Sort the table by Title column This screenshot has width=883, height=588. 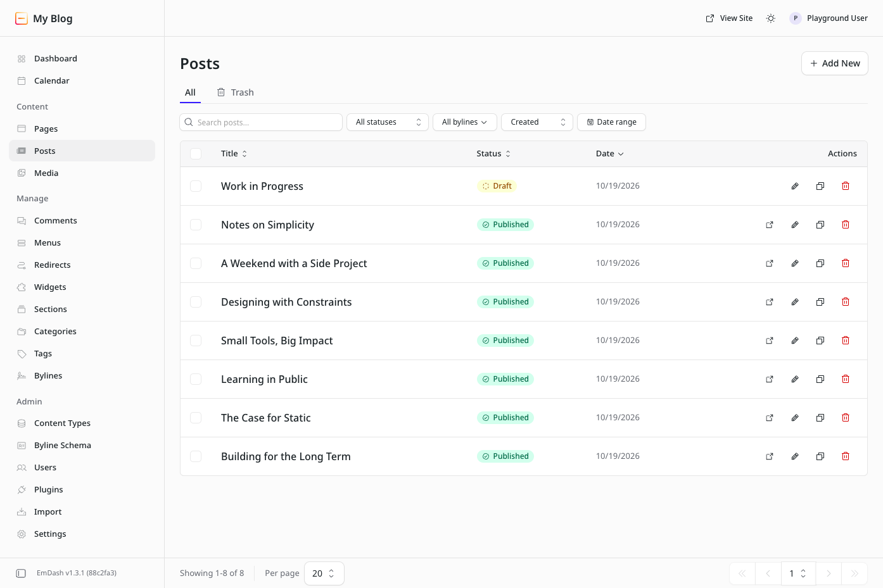[x=234, y=154]
